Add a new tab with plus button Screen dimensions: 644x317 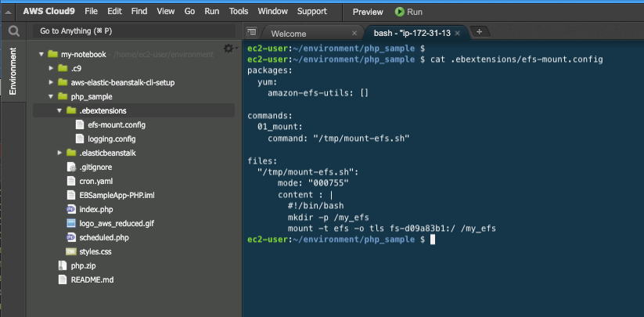click(479, 31)
